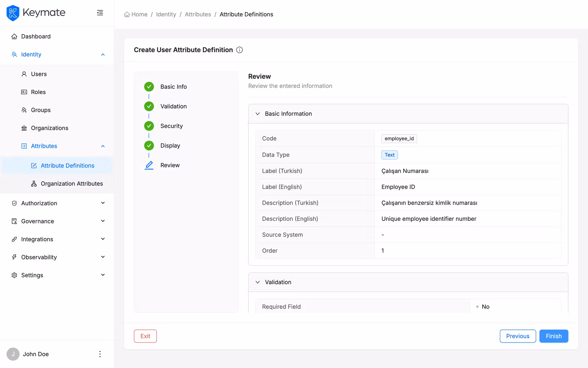Click the Observability lightning icon
This screenshot has width=588, height=368.
click(14, 257)
